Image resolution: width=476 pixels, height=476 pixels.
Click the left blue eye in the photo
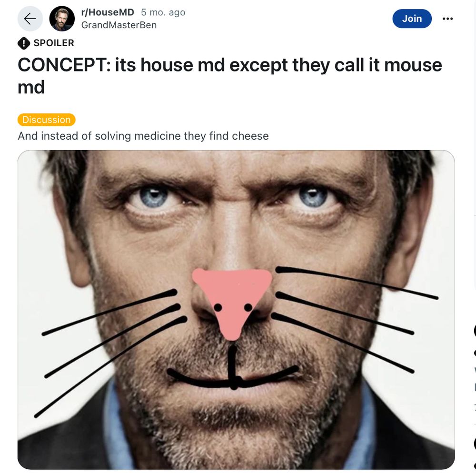pyautogui.click(x=154, y=196)
